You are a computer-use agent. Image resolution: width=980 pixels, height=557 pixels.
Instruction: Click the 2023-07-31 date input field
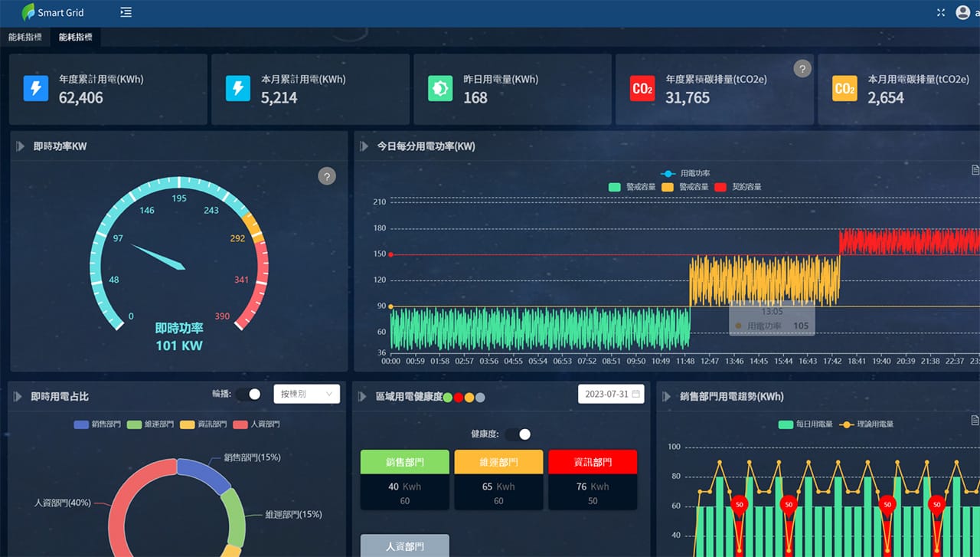[x=606, y=394]
